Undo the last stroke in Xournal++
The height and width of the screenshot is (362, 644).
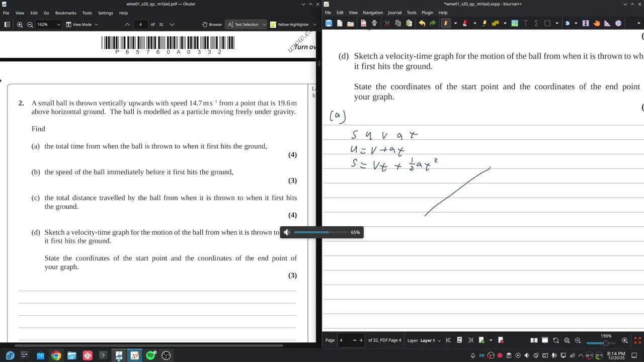point(422,23)
